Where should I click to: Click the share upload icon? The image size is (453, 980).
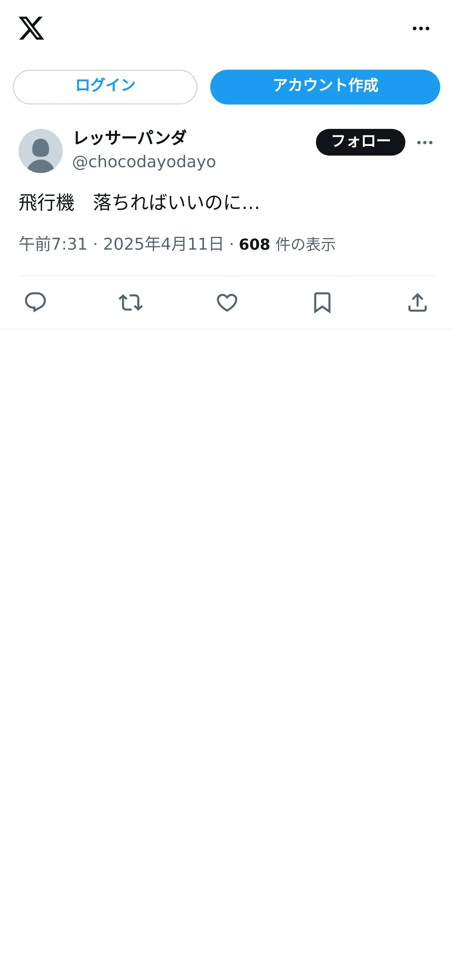(417, 302)
